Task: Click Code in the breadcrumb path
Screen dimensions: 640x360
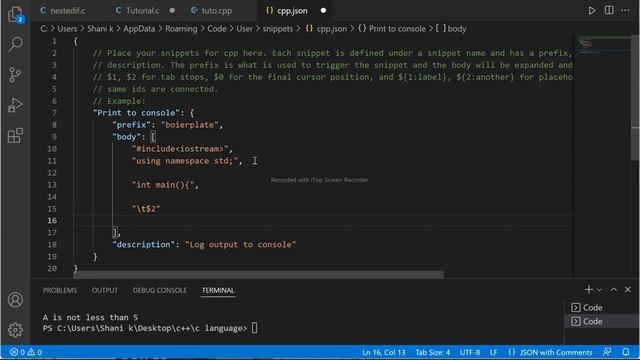Action: [217, 29]
